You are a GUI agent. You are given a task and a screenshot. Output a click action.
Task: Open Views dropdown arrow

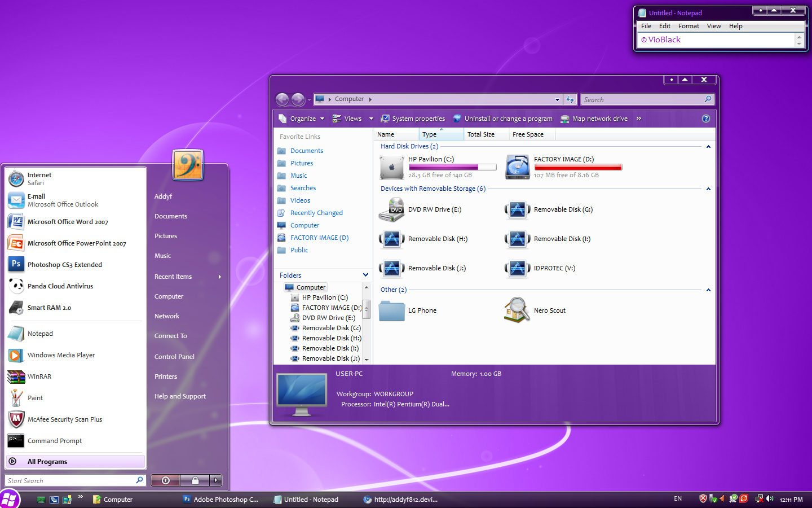pyautogui.click(x=371, y=119)
